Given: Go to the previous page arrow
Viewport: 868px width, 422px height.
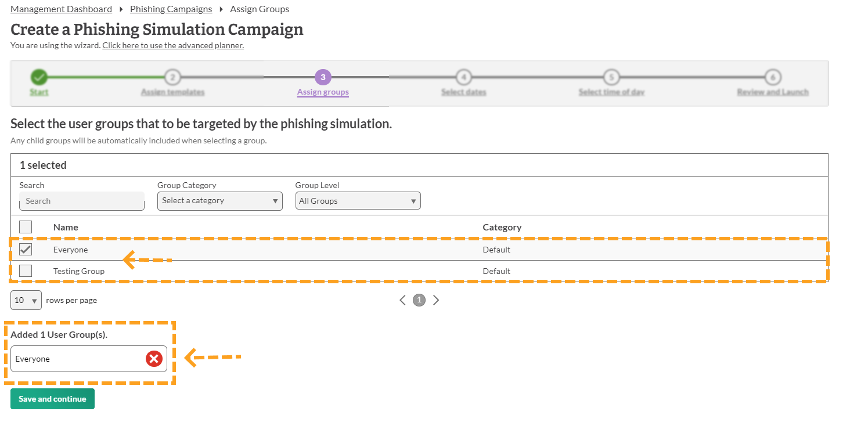Looking at the screenshot, I should click(x=402, y=300).
